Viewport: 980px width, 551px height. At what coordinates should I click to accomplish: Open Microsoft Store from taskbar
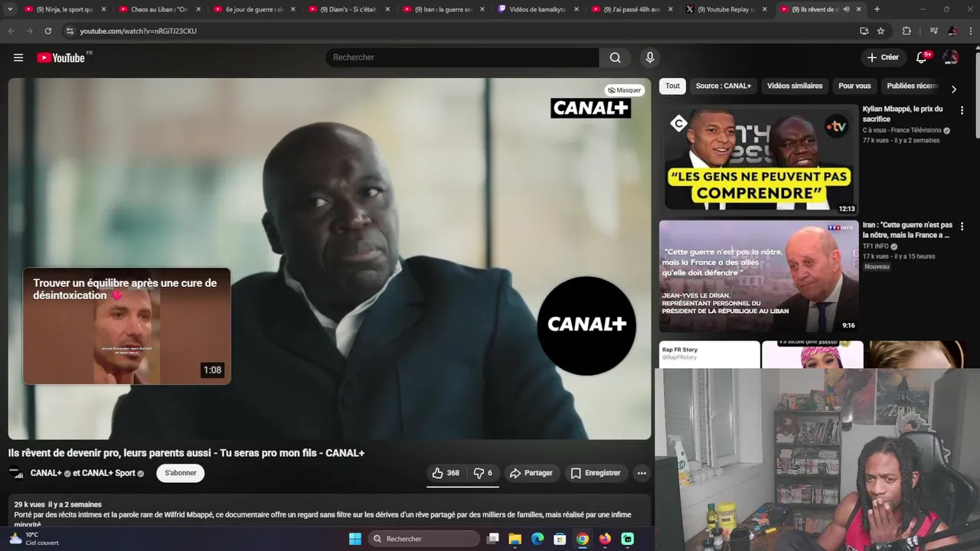(x=560, y=539)
